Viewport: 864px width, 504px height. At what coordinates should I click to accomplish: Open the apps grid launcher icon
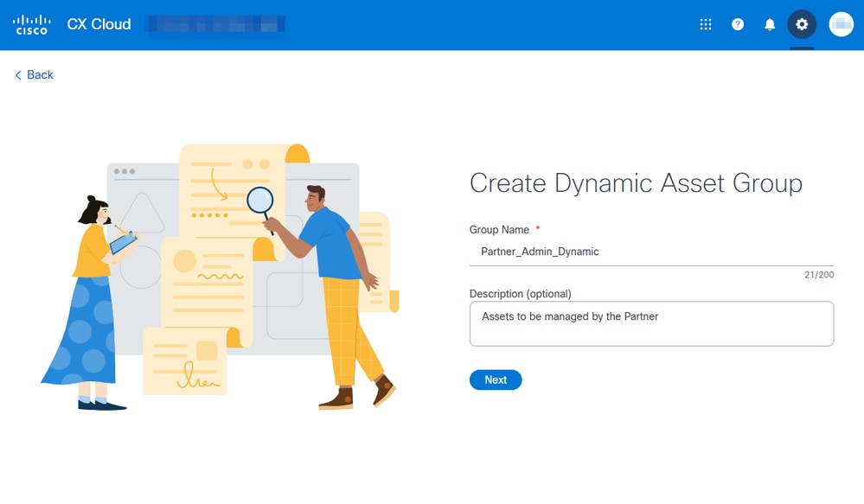[x=706, y=24]
